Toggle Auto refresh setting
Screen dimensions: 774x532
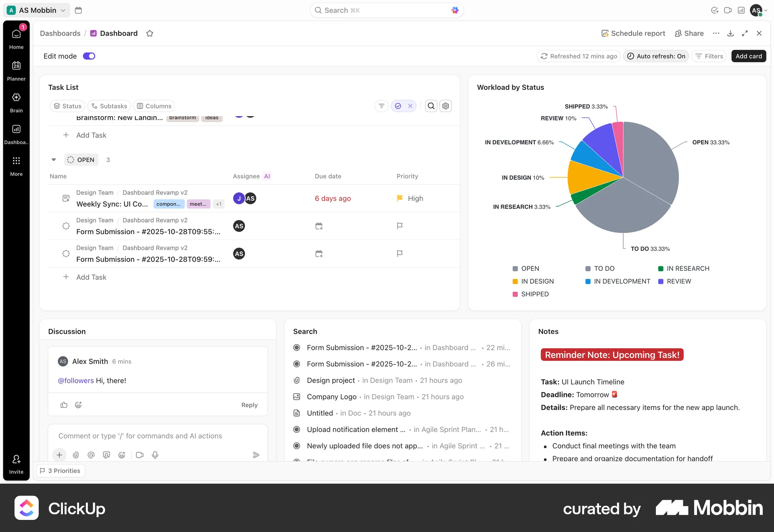(x=655, y=56)
